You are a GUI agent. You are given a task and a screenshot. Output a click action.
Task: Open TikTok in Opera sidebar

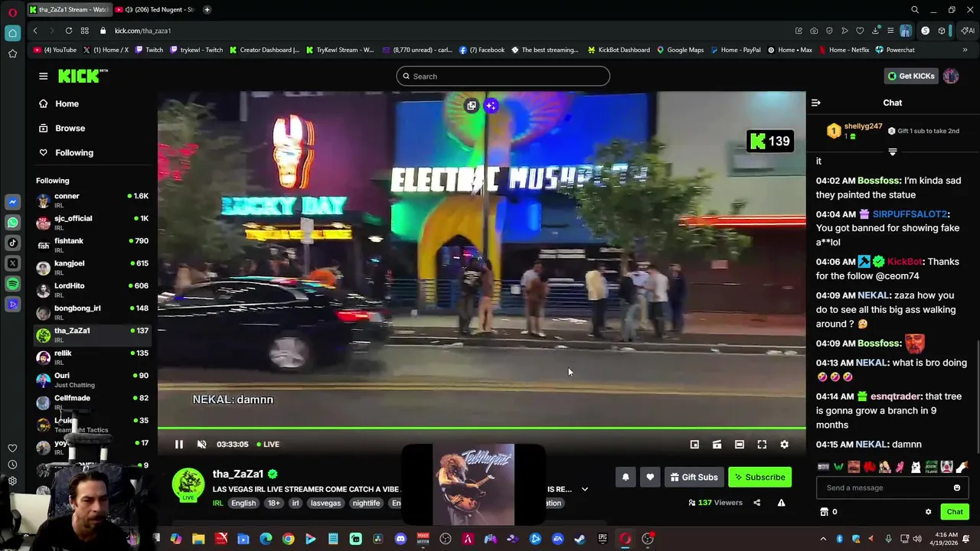click(12, 243)
